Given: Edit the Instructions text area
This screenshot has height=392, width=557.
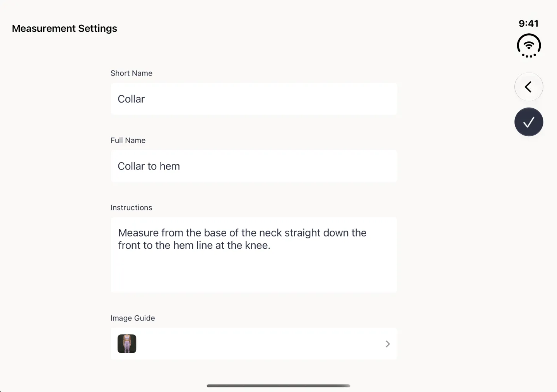Looking at the screenshot, I should [x=254, y=255].
